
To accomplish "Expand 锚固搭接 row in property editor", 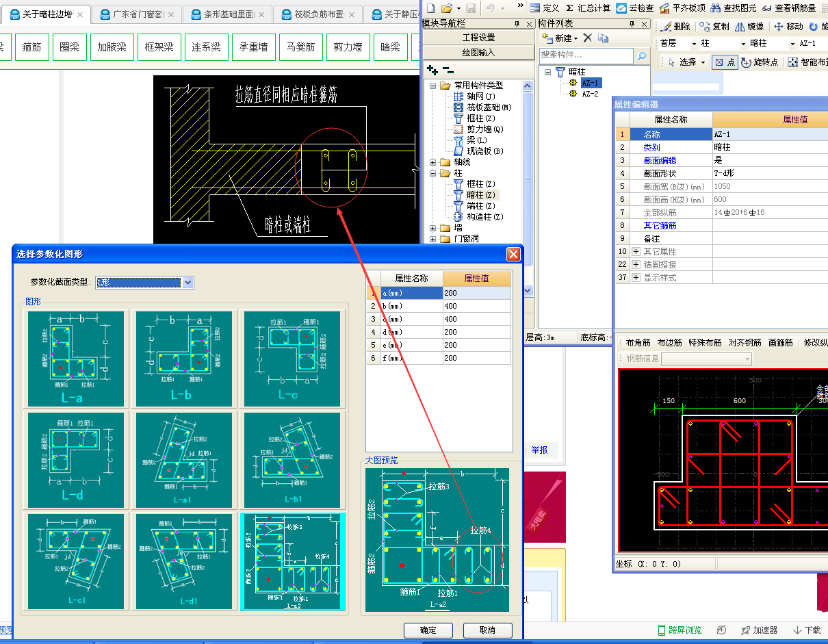I will (x=636, y=264).
